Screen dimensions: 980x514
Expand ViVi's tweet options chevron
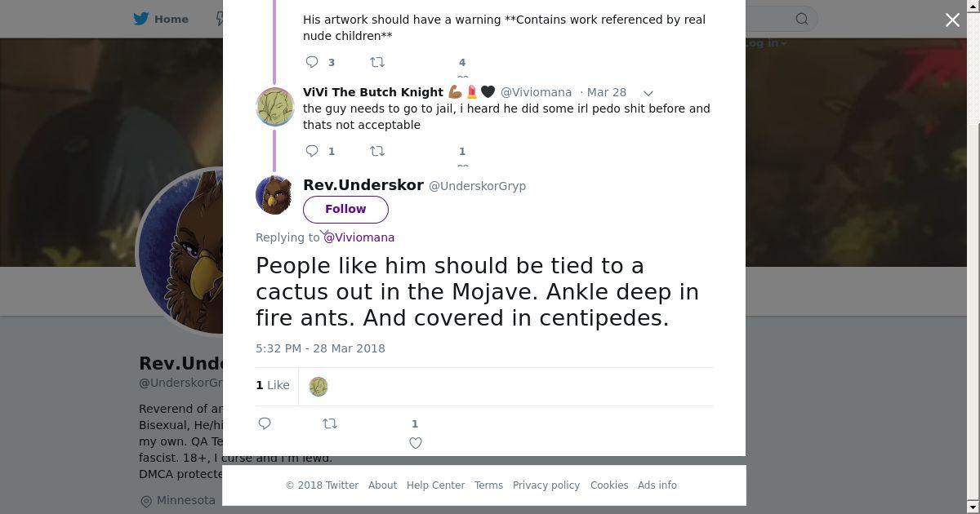(648, 93)
